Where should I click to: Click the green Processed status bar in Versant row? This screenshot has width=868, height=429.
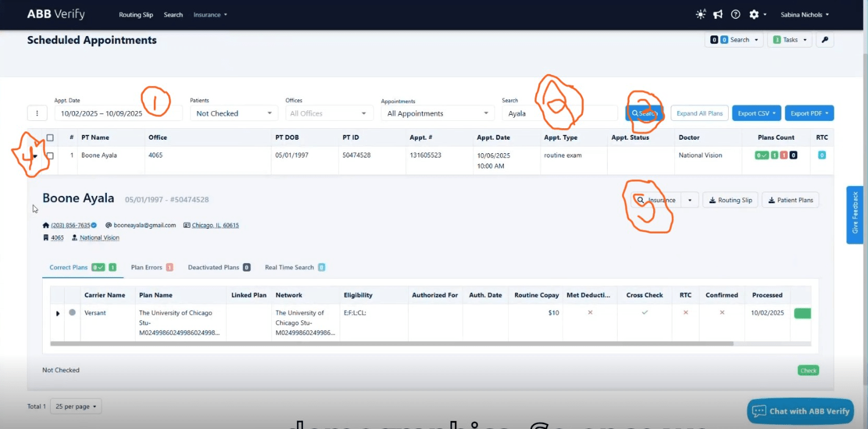tap(803, 313)
